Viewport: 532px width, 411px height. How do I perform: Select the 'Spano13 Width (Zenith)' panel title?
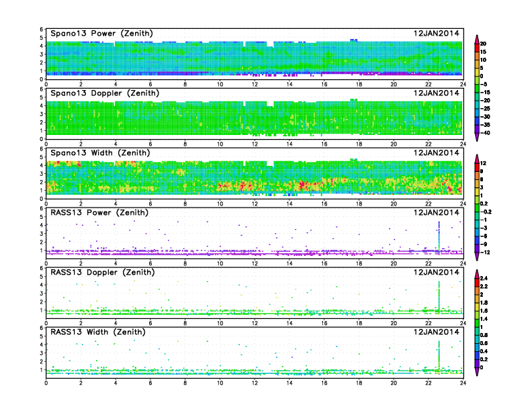click(x=100, y=153)
